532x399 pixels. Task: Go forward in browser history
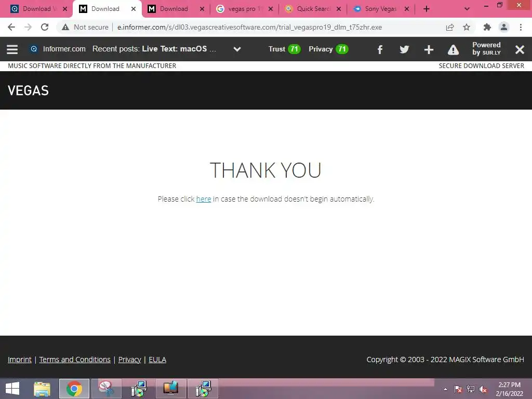click(x=28, y=27)
